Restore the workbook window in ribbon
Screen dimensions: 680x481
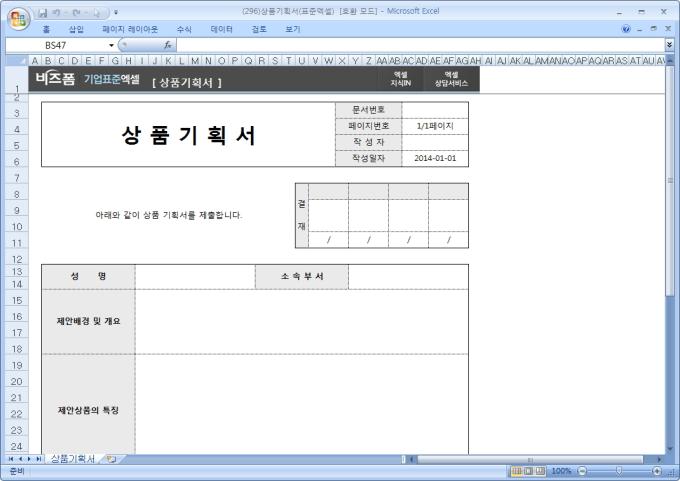654,29
